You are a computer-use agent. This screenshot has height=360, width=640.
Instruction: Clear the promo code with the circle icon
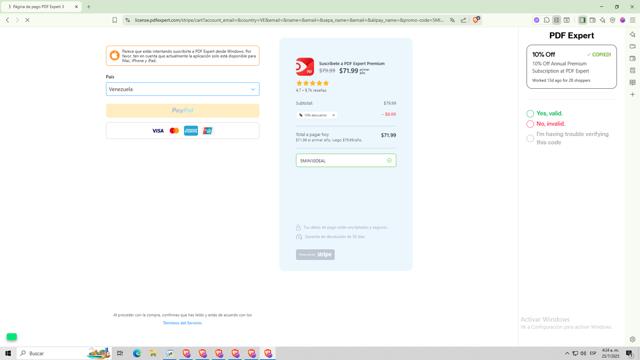[x=389, y=160]
